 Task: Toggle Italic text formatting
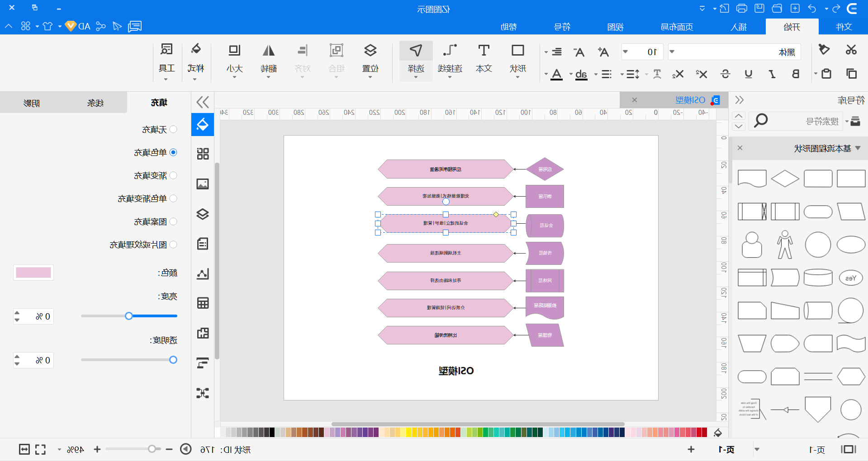772,74
